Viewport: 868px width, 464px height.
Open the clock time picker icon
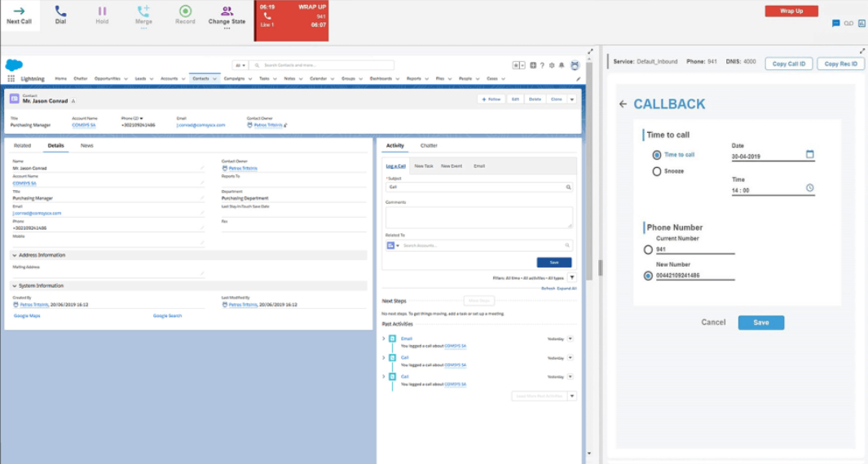[809, 188]
